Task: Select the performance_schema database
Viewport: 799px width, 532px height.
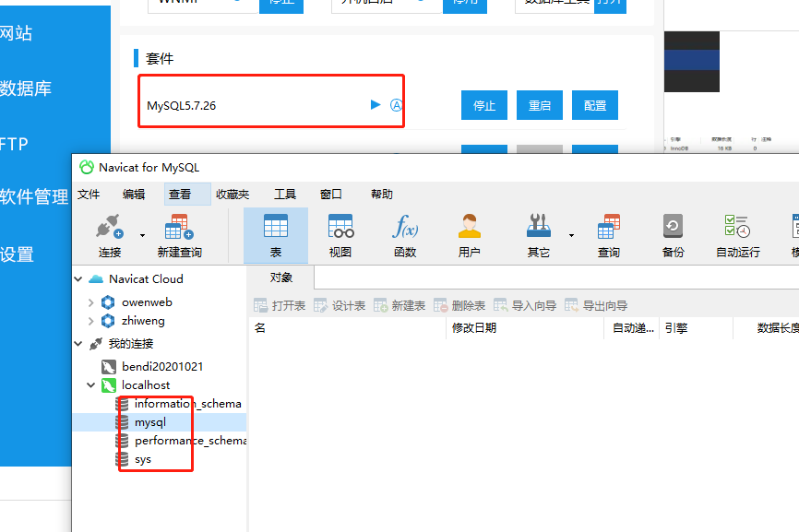Action: click(x=190, y=441)
